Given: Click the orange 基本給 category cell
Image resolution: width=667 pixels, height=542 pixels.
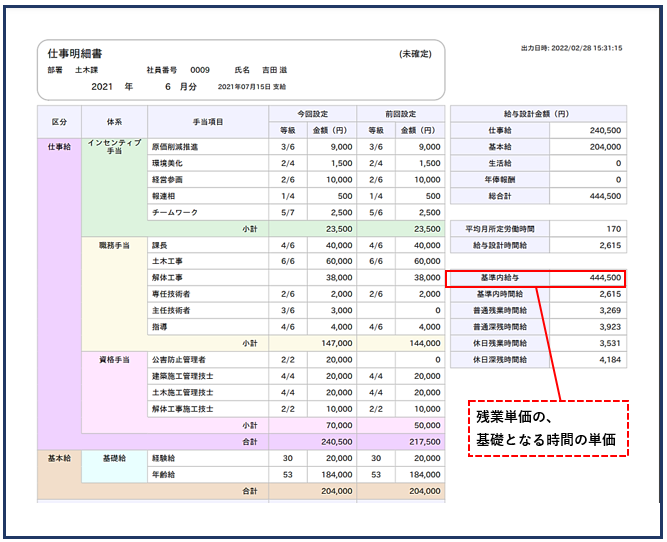Looking at the screenshot, I should pos(60,457).
